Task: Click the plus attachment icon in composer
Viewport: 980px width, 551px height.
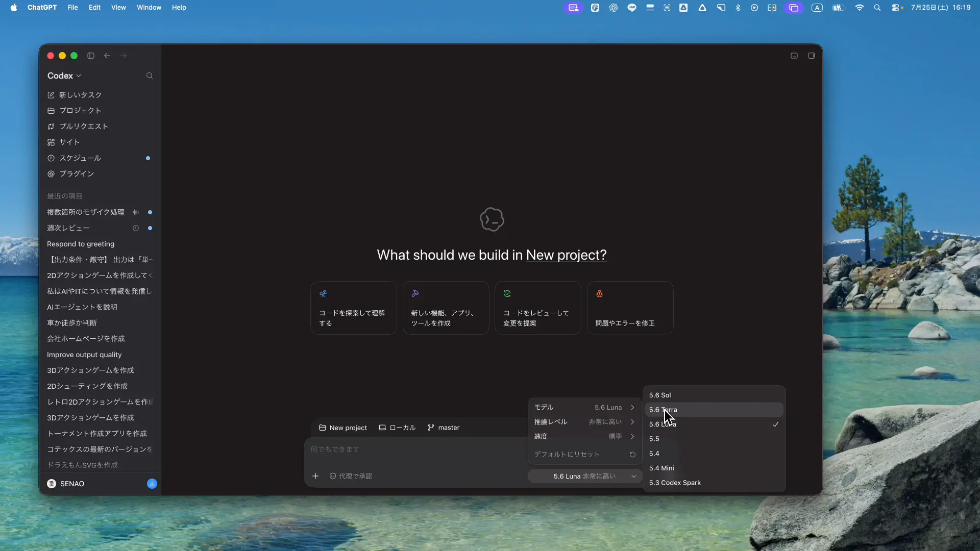Action: [x=315, y=476]
